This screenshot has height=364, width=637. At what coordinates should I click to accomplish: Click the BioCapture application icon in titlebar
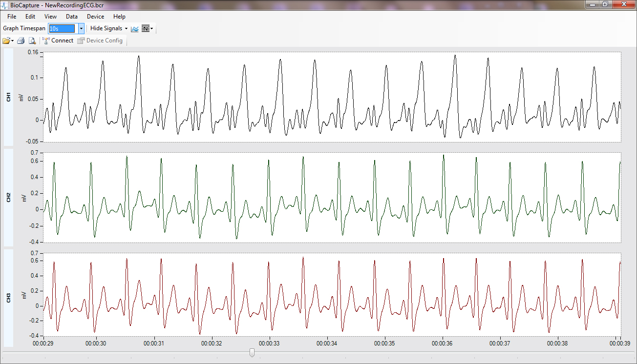point(5,4)
